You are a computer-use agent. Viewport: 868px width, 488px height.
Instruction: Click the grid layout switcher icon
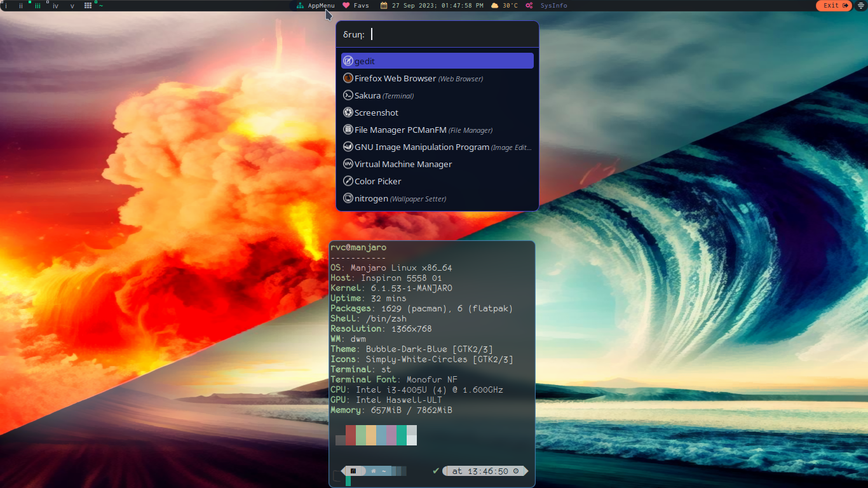click(87, 5)
